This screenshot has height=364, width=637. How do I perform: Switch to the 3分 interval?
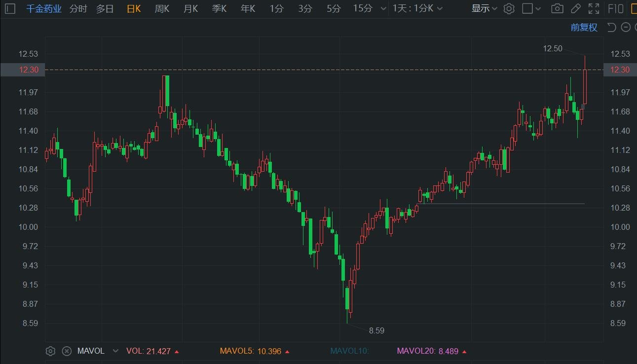[x=305, y=8]
